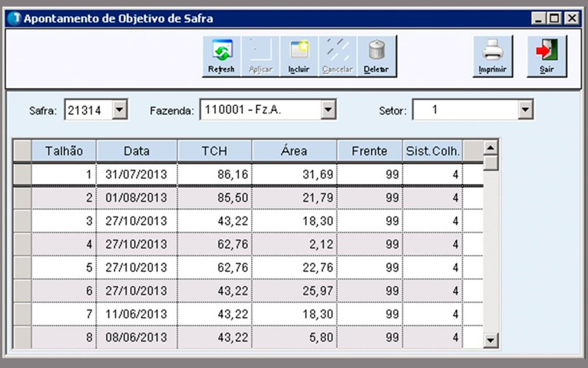Select the Área column header
The height and width of the screenshot is (368, 588).
[x=294, y=151]
